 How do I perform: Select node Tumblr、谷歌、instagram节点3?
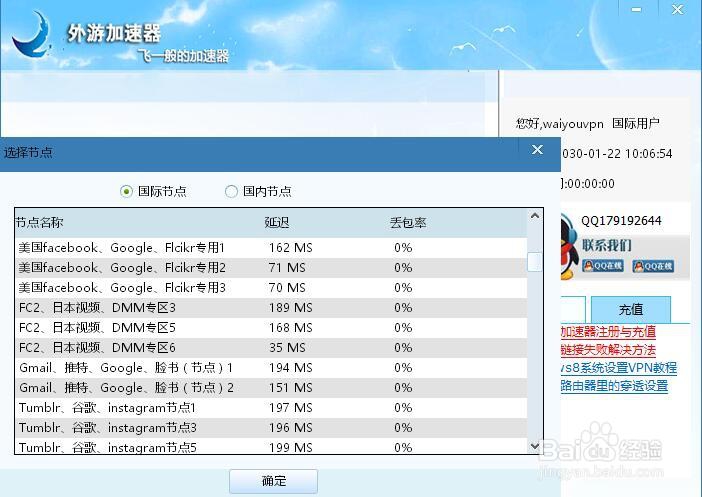point(271,428)
